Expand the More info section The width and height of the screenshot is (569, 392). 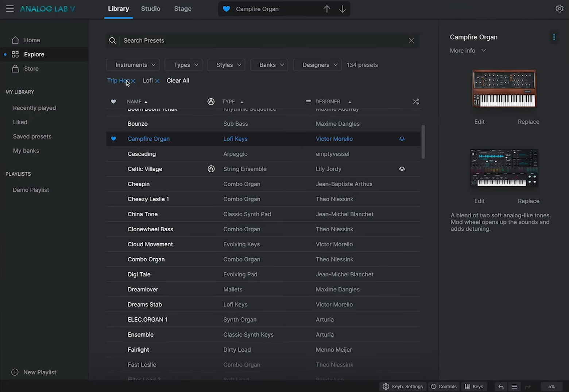point(468,51)
